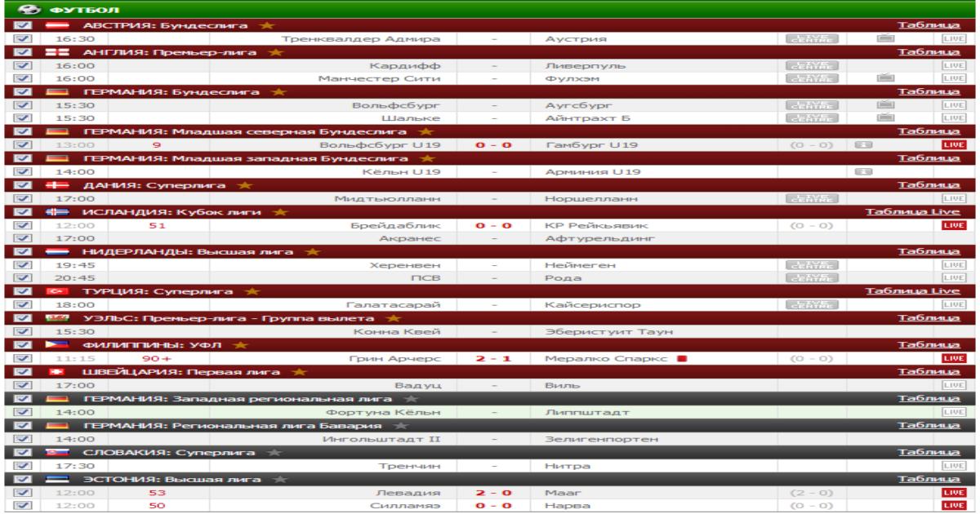Click the 90+ minute indicator
Viewport: 980px width, 514px height.
(156, 359)
